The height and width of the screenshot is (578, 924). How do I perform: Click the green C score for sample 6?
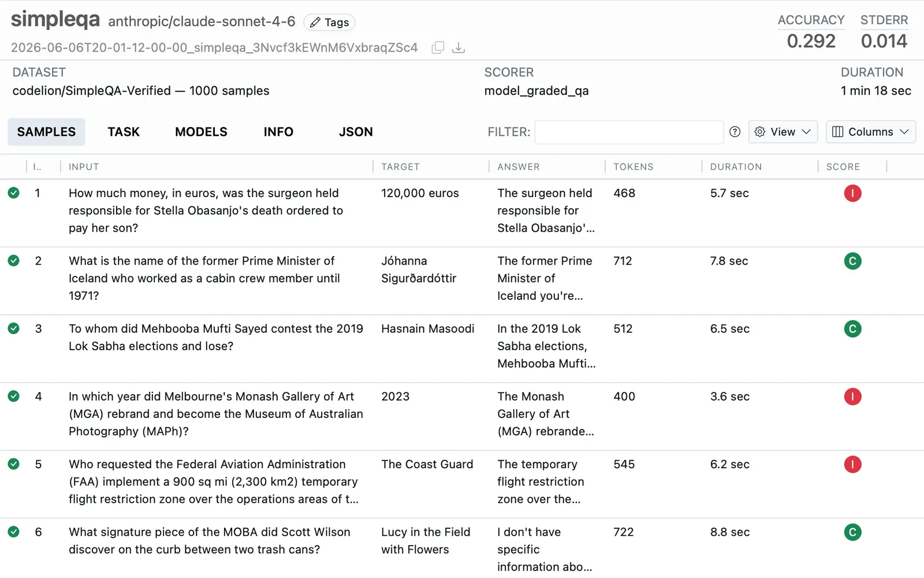click(x=852, y=532)
